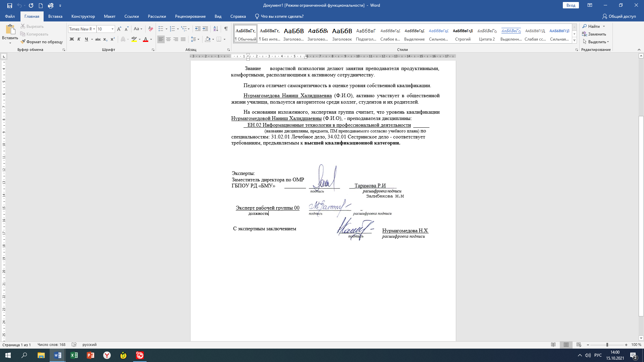Screen dimensions: 644x362
Task: Open ribbon display options icon
Action: 590,5
